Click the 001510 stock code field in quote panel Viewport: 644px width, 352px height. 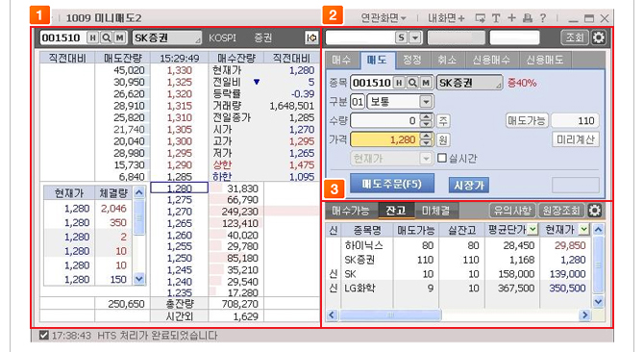[x=62, y=38]
